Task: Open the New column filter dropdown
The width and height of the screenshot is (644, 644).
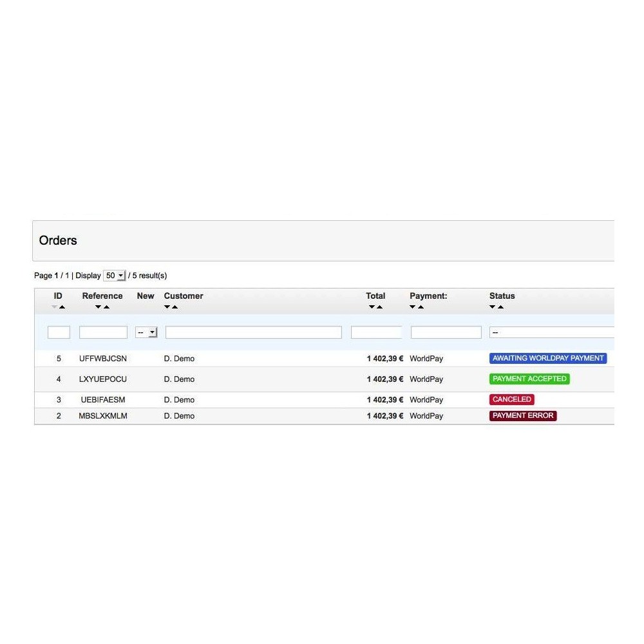Action: (x=146, y=332)
